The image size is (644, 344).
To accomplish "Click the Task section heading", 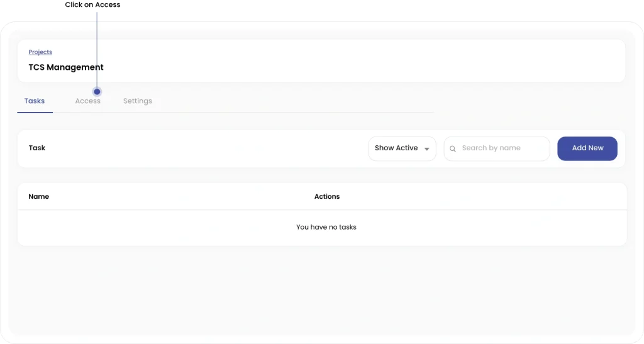I will pos(37,148).
